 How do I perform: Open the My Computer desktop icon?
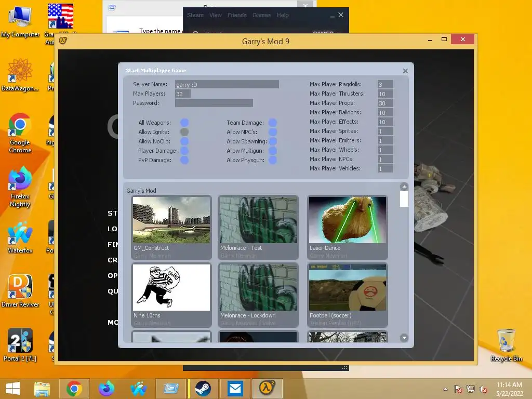point(20,22)
